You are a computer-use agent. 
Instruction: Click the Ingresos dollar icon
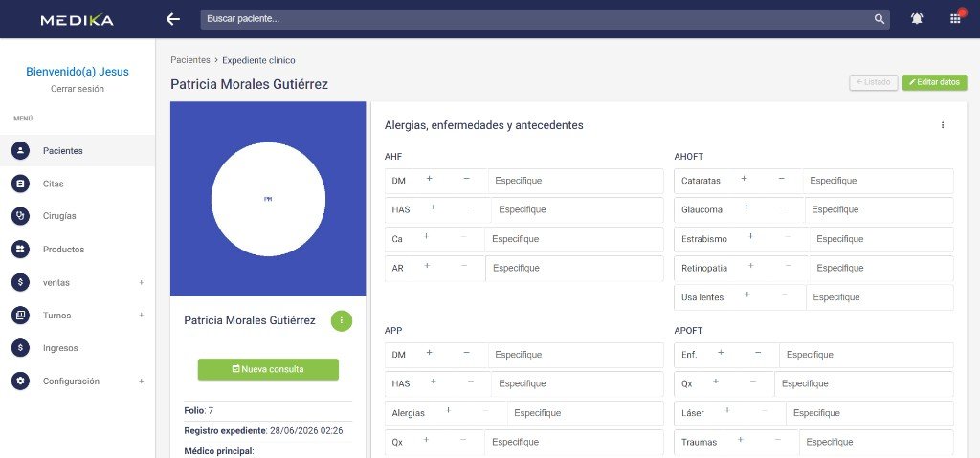click(x=21, y=348)
